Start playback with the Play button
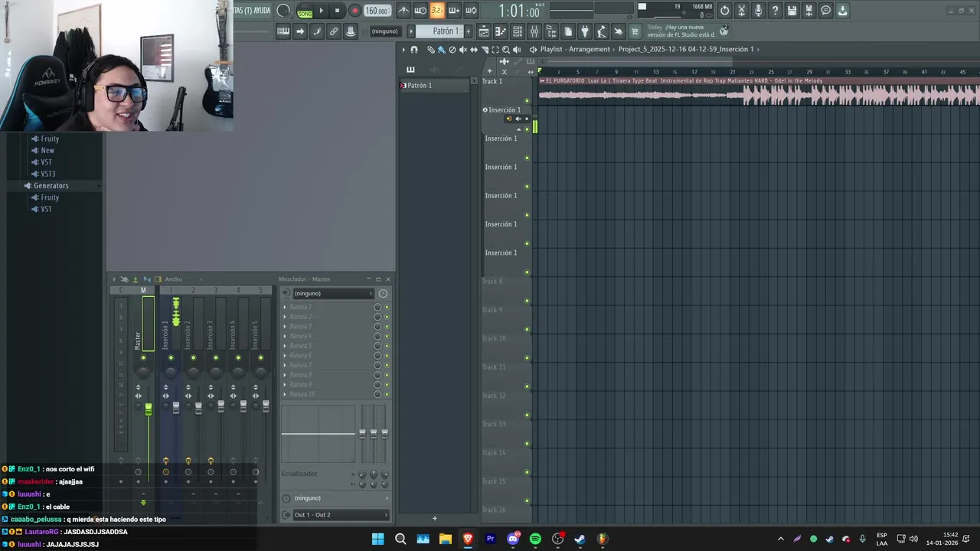 coord(321,11)
